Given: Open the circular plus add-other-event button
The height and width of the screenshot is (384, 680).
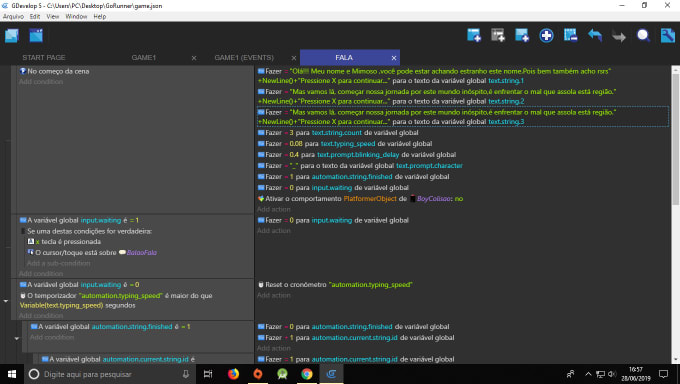Looking at the screenshot, I should (546, 35).
